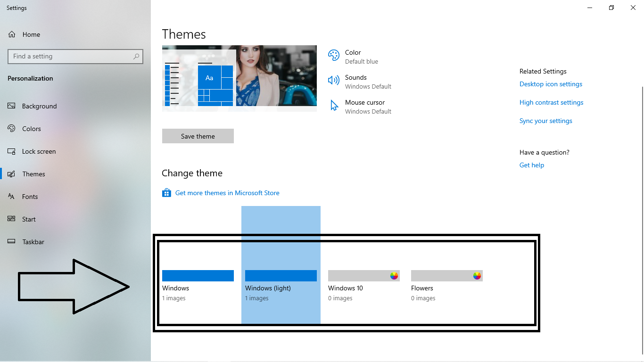Click the Microsoft Store bag icon
Viewport: 644px width, 362px height.
[166, 193]
